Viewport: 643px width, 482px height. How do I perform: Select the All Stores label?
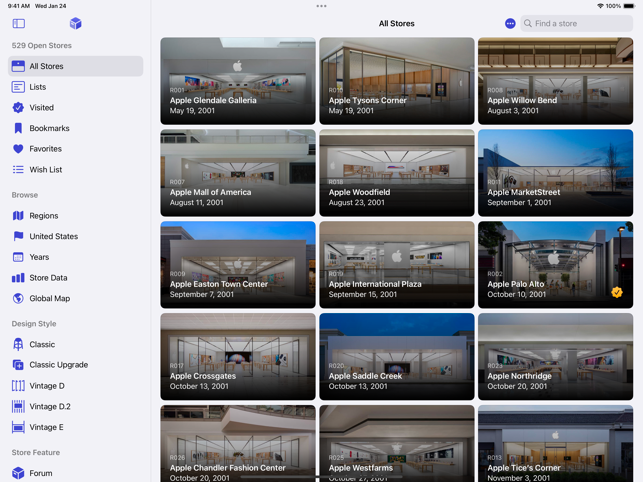[x=46, y=66]
